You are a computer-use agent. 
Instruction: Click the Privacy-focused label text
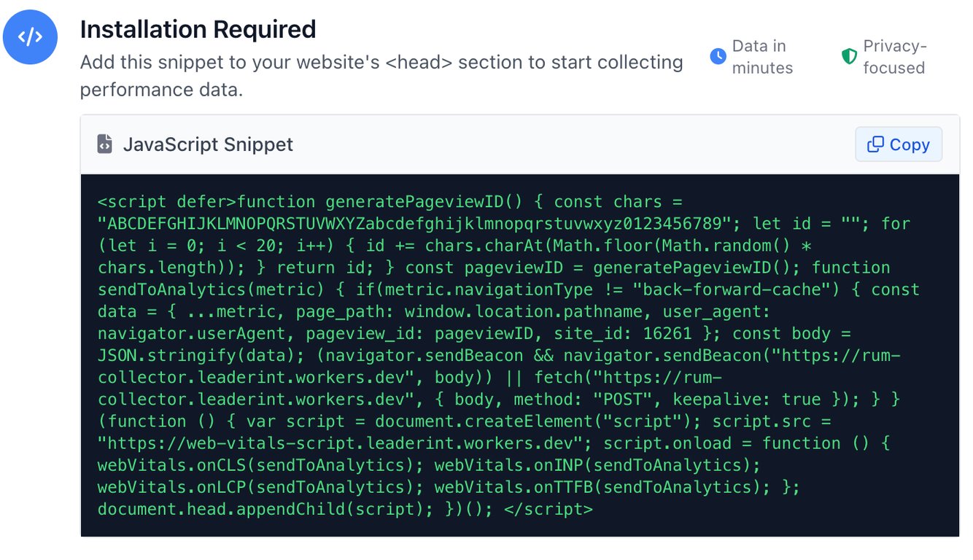pos(895,57)
